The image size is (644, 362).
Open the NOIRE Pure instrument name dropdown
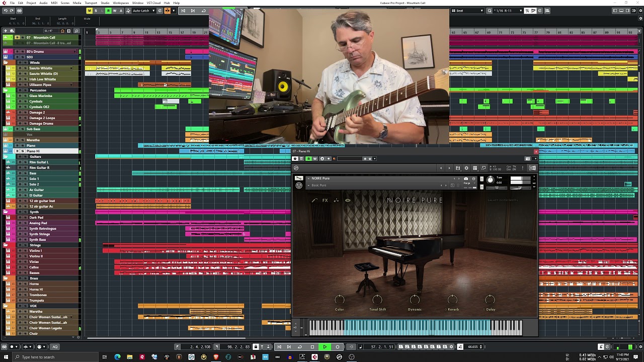tap(308, 178)
